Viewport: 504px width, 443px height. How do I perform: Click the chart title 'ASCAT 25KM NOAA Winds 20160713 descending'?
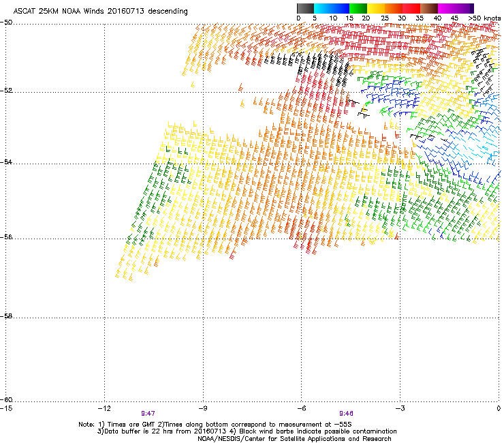click(100, 11)
